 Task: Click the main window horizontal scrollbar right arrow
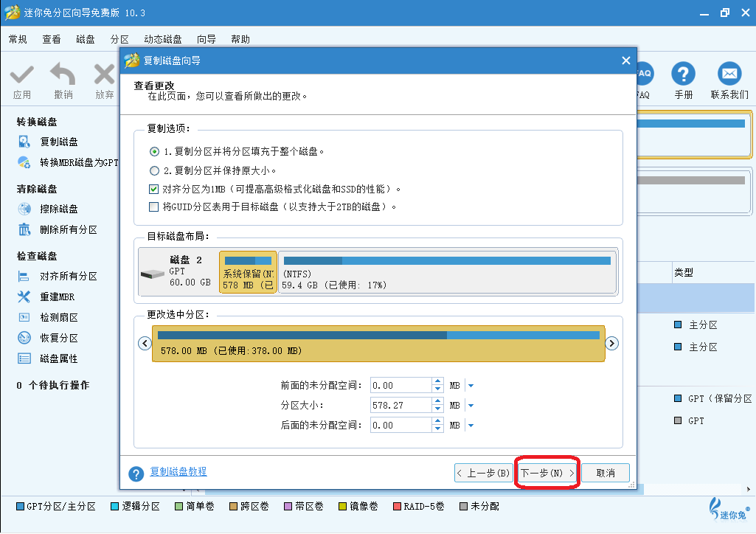tap(749, 490)
